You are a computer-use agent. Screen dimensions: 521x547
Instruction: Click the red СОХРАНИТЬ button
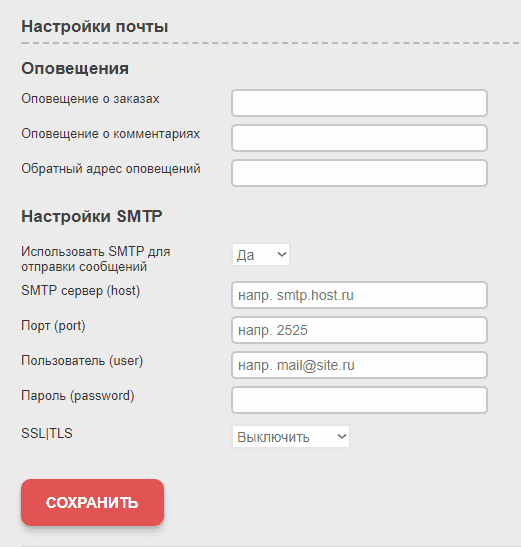[x=92, y=502]
